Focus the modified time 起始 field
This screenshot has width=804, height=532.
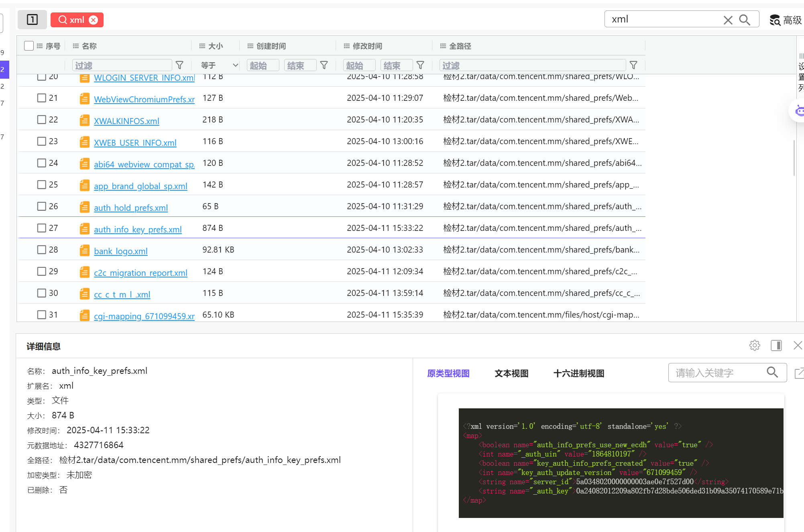coord(359,65)
